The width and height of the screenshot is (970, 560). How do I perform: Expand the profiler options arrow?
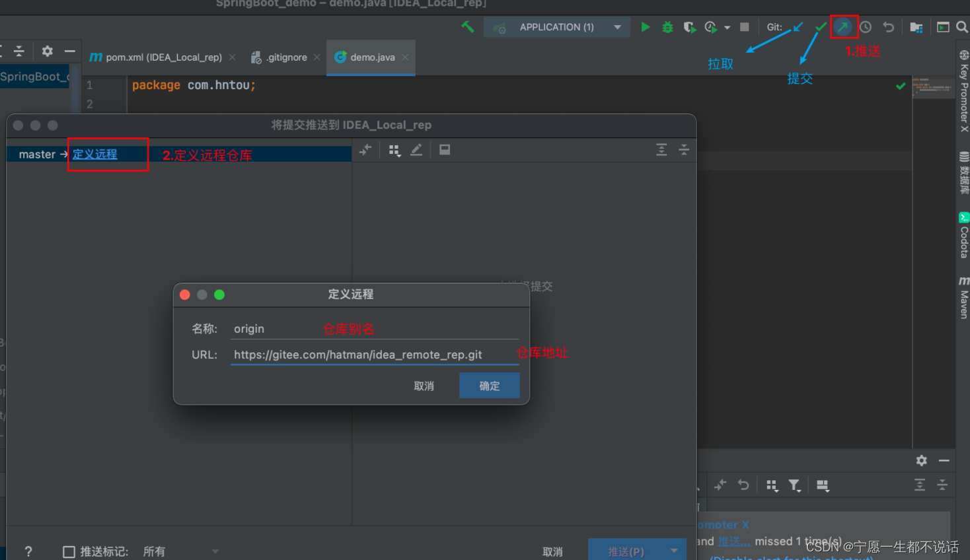point(727,28)
